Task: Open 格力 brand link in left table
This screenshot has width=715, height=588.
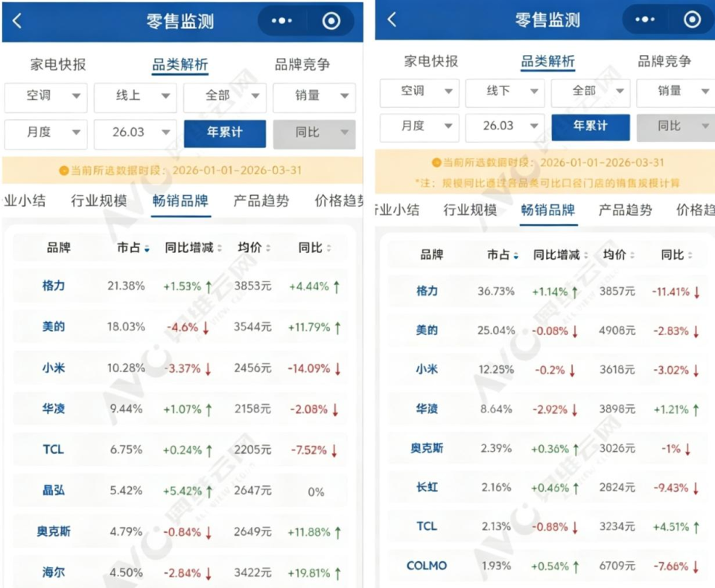Action: tap(54, 286)
